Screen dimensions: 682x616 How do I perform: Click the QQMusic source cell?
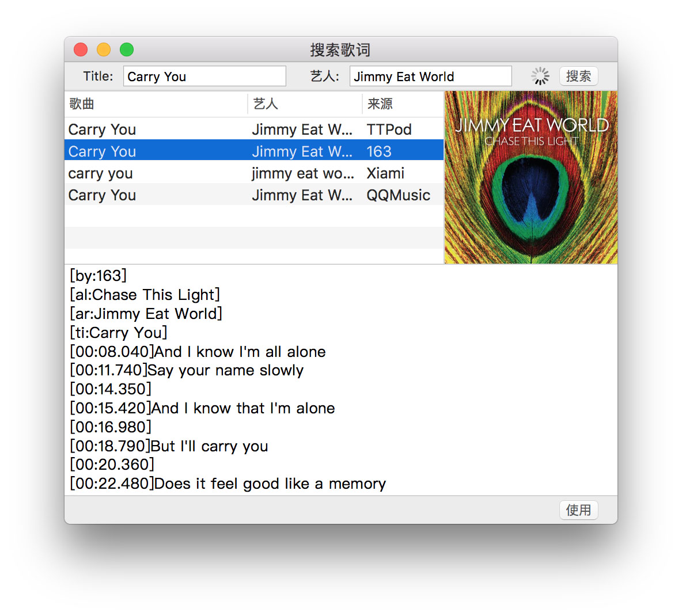(x=399, y=195)
